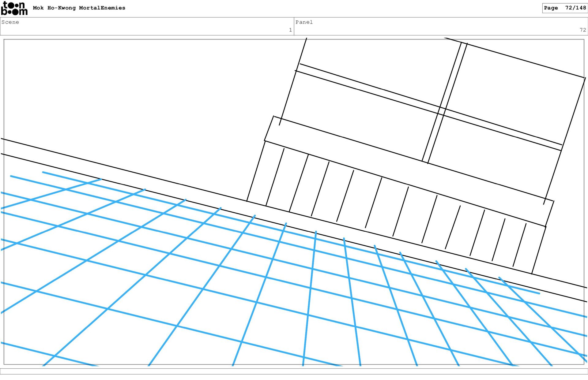Click the word MortalEnemies in the header
588x380 pixels.
coord(102,8)
